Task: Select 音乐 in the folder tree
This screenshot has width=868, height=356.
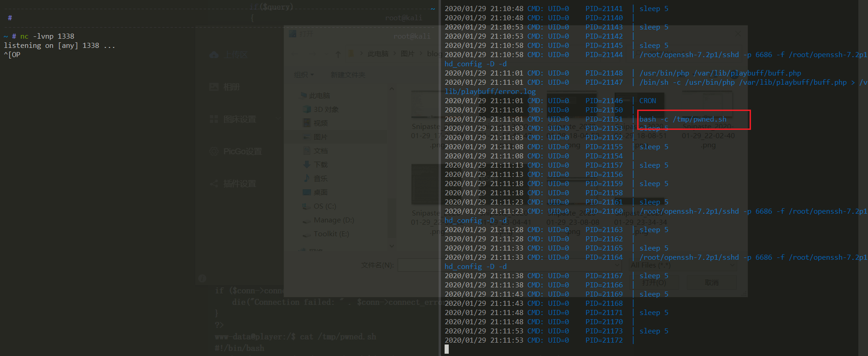Action: pyautogui.click(x=320, y=179)
